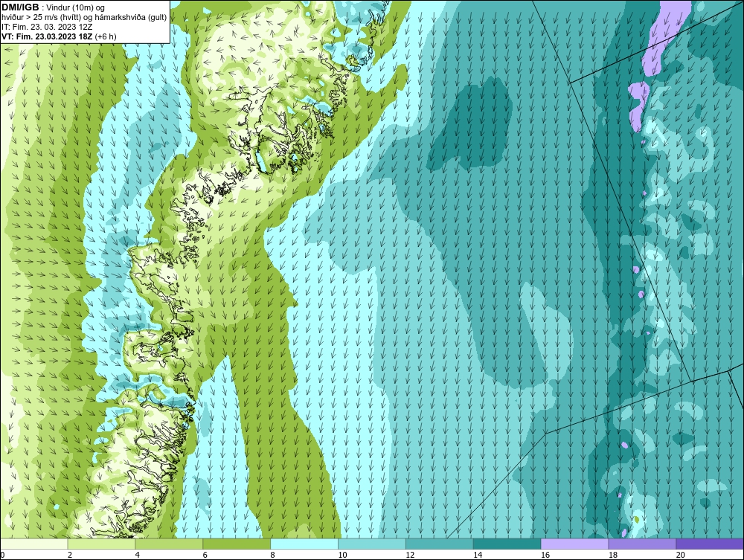Click the scale label '16'
This screenshot has height=560, width=744.
click(x=545, y=555)
